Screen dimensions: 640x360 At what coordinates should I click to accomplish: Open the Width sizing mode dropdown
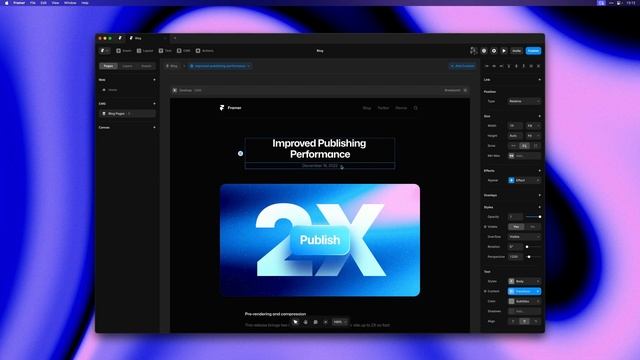[533, 126]
